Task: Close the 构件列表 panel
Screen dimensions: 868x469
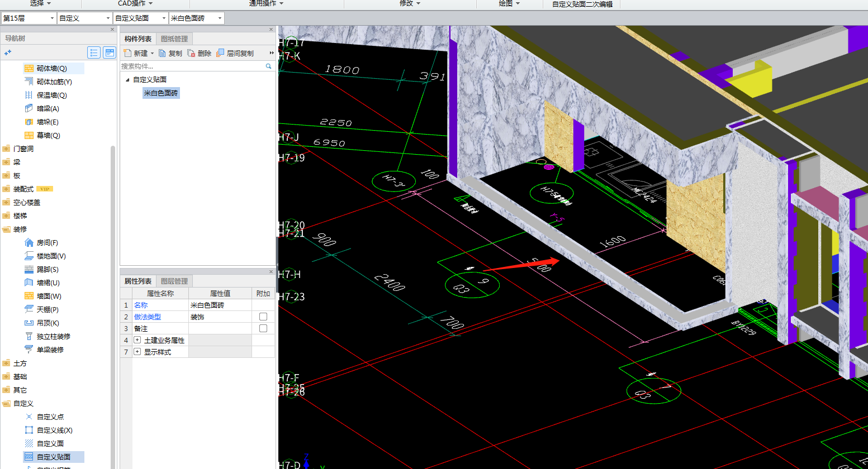Action: tap(271, 30)
